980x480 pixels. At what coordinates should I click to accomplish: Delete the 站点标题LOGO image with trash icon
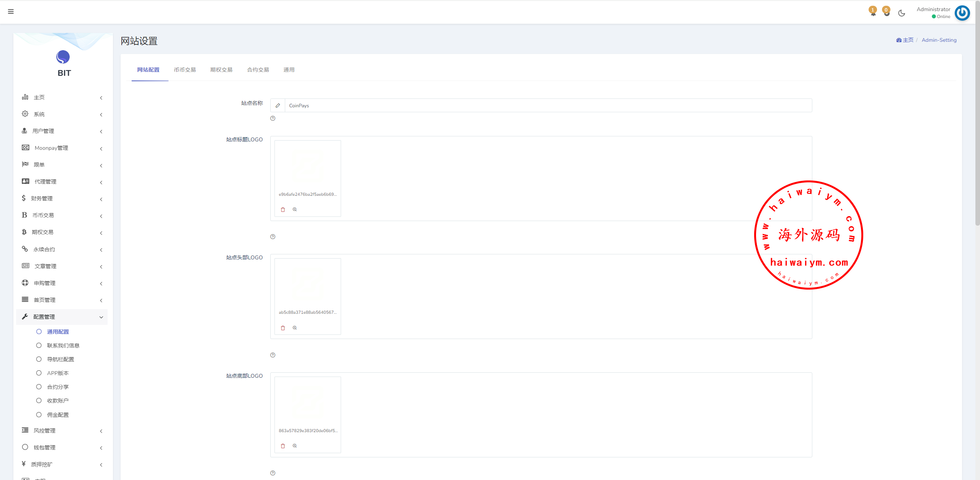(283, 210)
